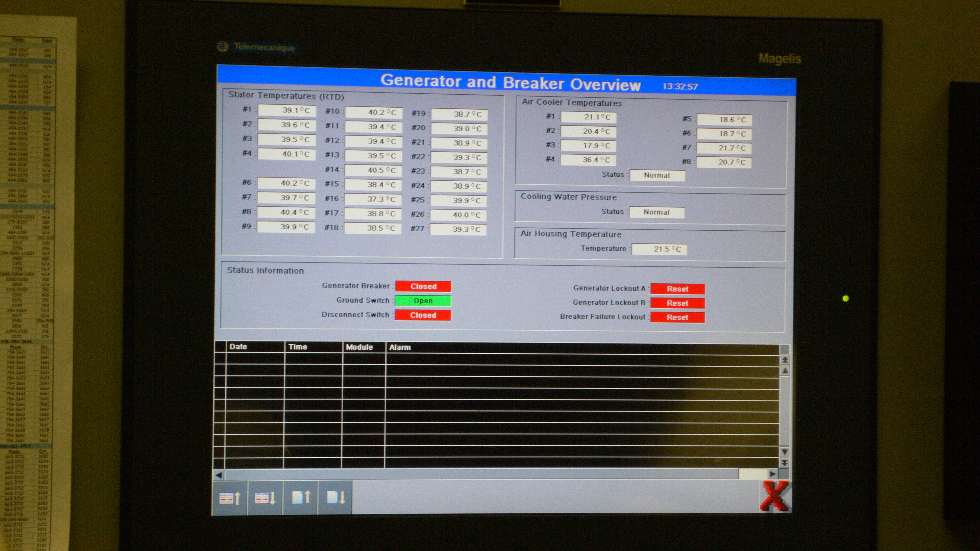Click the alarm list down-arrow toolbar icon
This screenshot has width=980, height=551.
point(265,498)
